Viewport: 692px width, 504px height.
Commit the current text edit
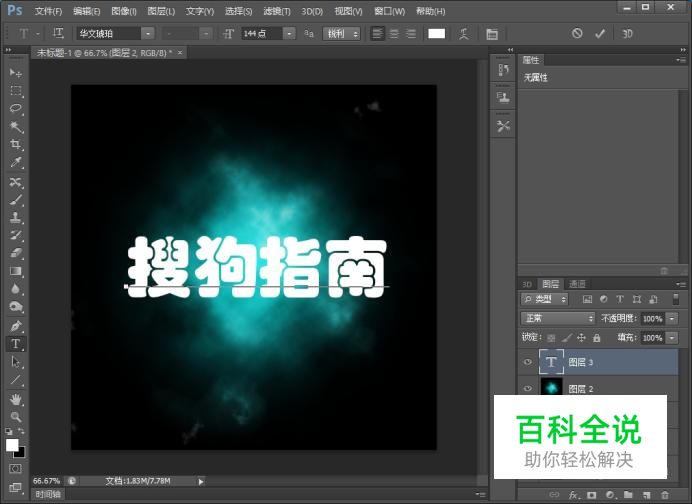600,34
